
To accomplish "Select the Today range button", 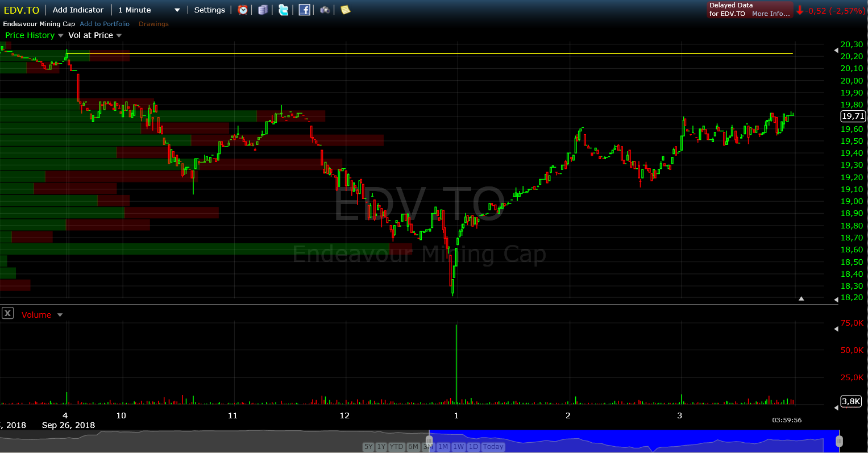I will click(x=493, y=447).
